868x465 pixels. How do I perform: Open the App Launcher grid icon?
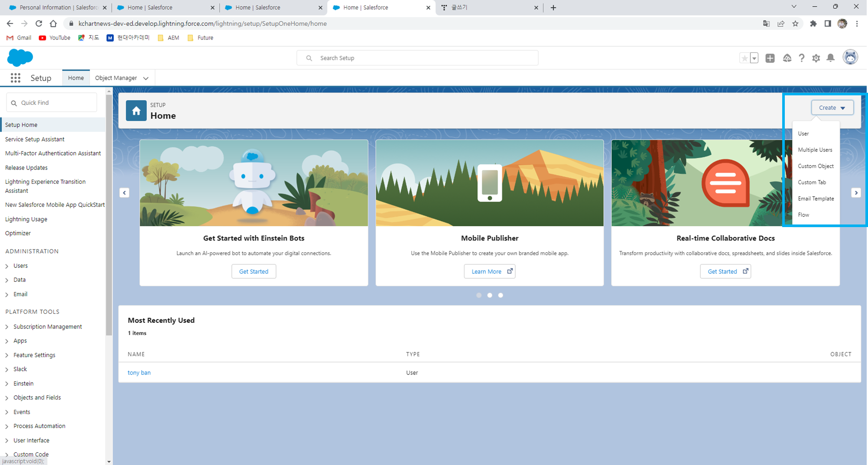pos(16,78)
